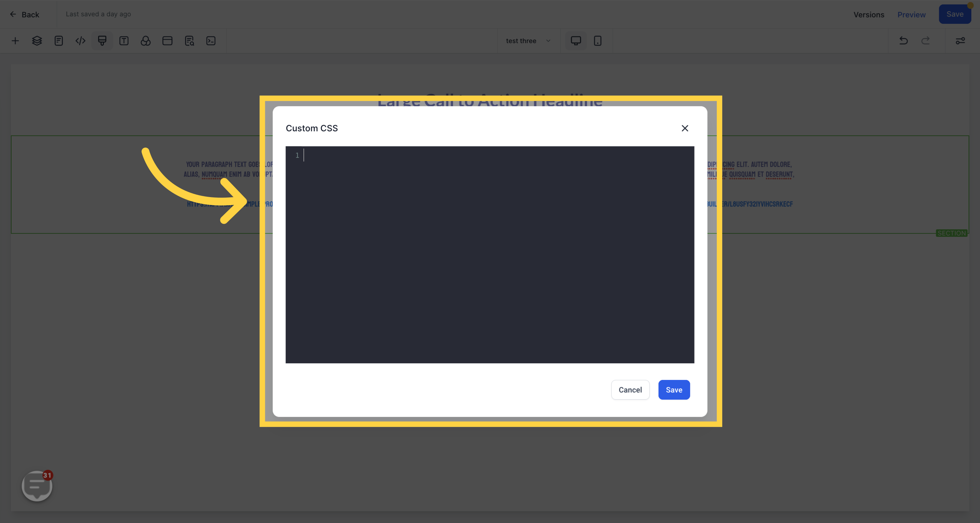The width and height of the screenshot is (980, 523).
Task: Click the redo action icon
Action: click(926, 40)
